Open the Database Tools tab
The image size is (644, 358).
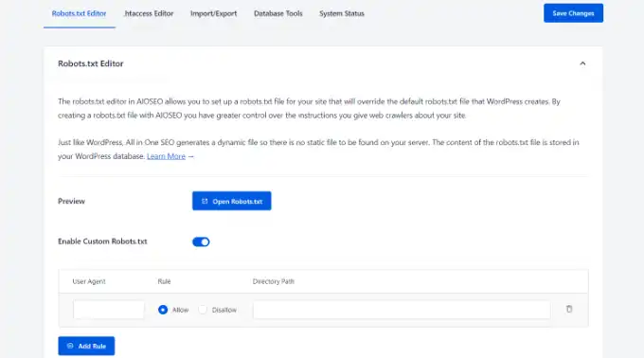[278, 13]
